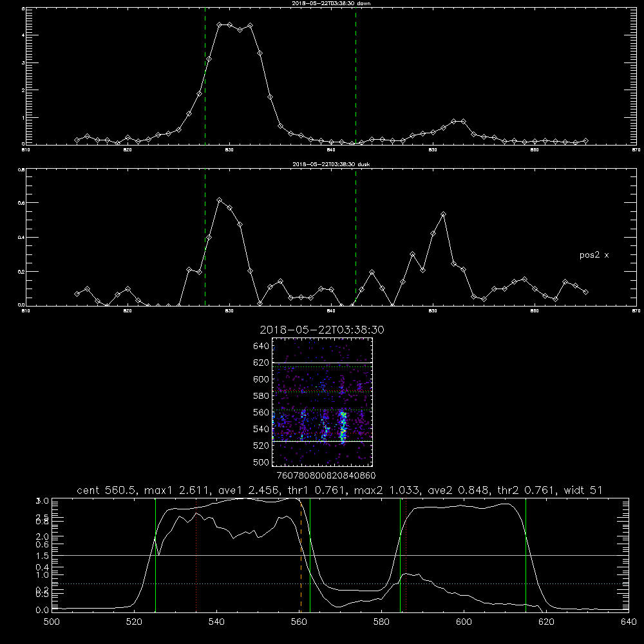This screenshot has width=644, height=644.
Task: Select the right green dashed line in dusk plot
Action: coord(355,237)
